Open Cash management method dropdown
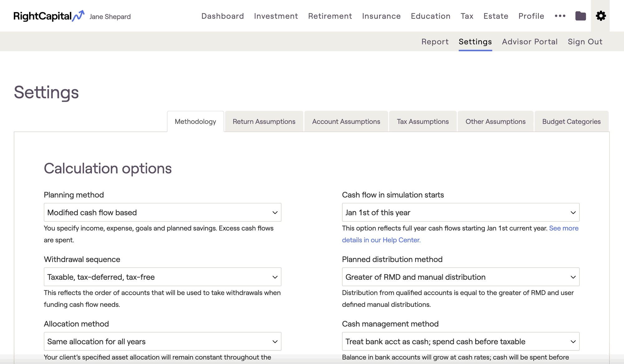 (x=461, y=342)
